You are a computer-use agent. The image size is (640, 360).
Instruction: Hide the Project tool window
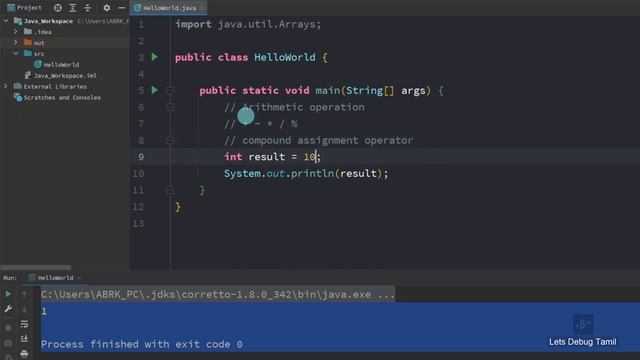pos(121,8)
